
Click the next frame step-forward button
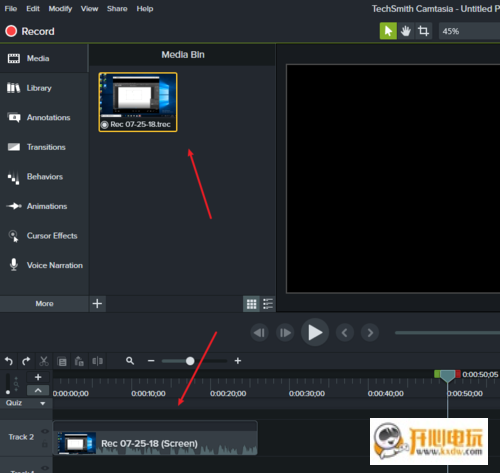coord(285,333)
